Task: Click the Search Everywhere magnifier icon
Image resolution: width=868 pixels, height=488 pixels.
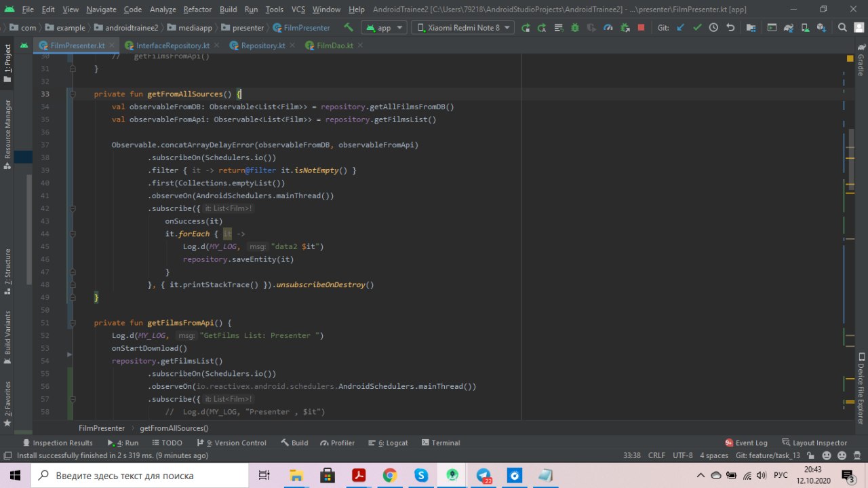Action: pyautogui.click(x=842, y=28)
